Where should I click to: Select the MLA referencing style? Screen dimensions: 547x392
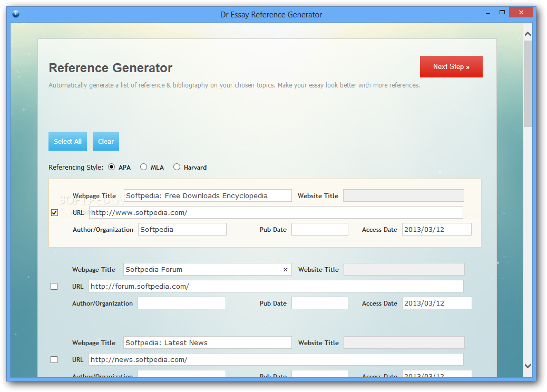tap(143, 167)
